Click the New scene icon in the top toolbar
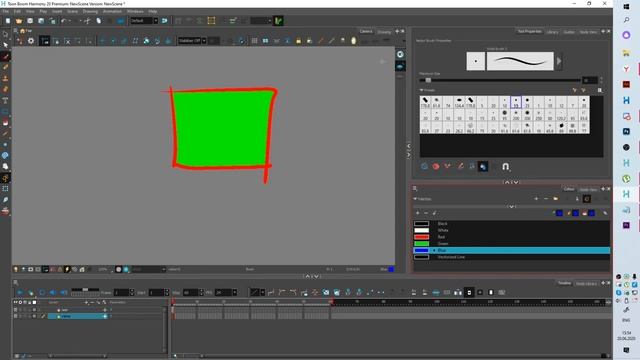The height and width of the screenshot is (360, 640). click(x=8, y=21)
